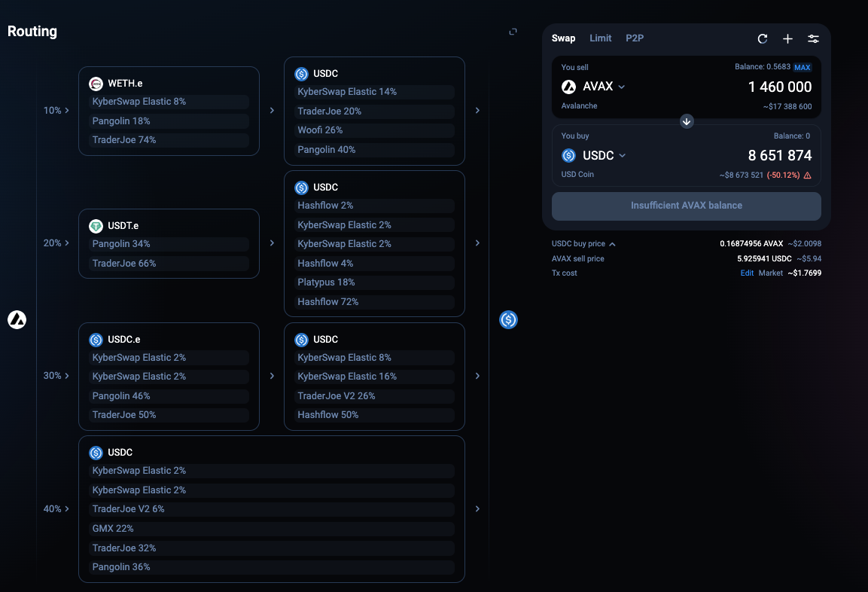
Task: Click the sell amount field 1 460 000
Action: click(x=779, y=87)
